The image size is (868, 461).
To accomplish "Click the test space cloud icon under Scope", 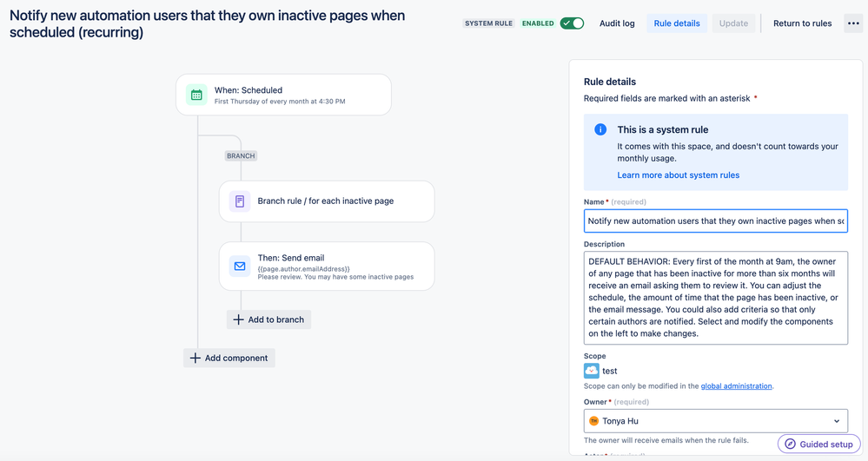I will 591,370.
